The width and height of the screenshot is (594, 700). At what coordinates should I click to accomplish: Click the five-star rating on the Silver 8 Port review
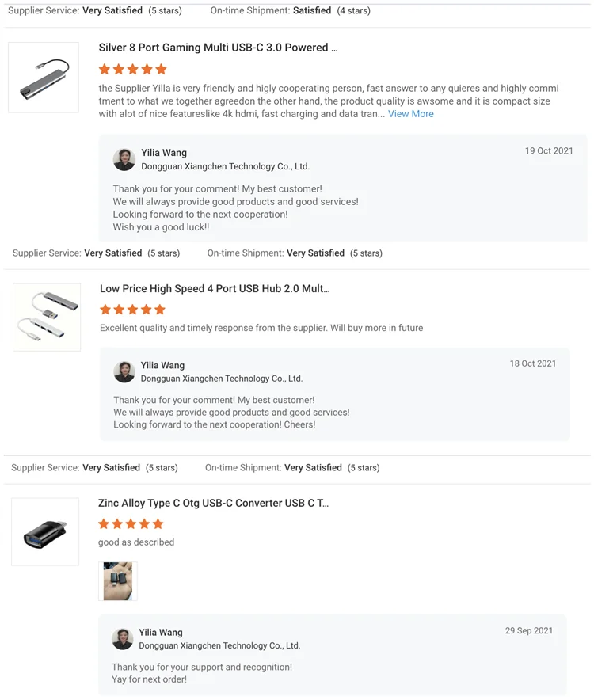[x=133, y=70]
